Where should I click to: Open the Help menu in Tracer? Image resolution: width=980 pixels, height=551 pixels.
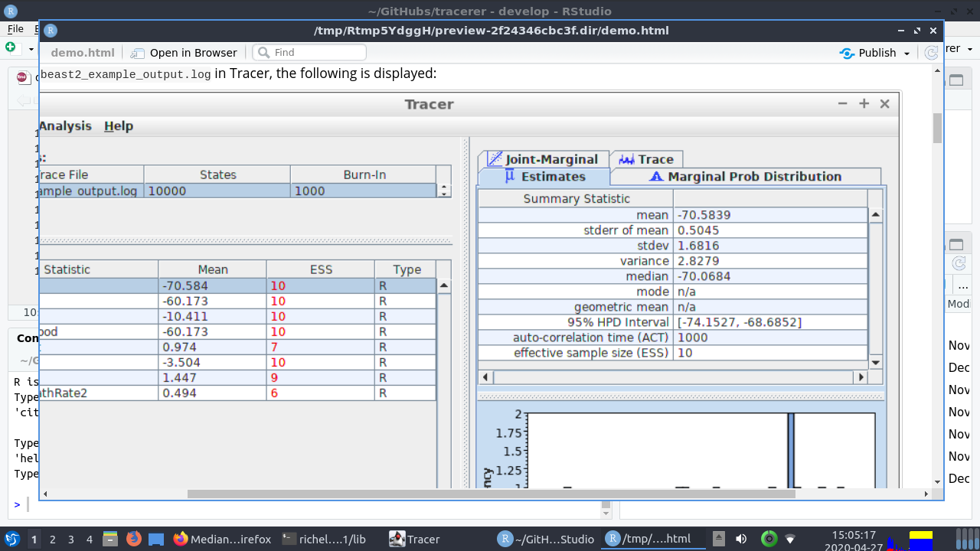pos(117,126)
